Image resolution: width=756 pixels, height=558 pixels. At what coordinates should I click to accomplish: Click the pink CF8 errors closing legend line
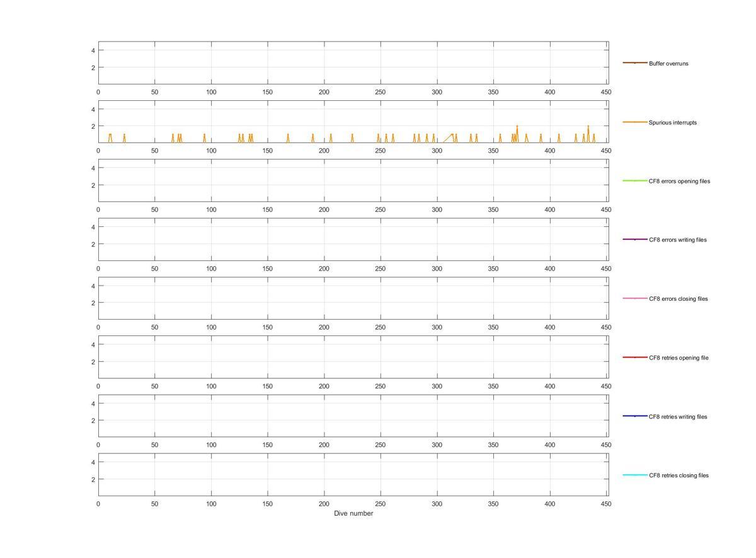pyautogui.click(x=635, y=298)
